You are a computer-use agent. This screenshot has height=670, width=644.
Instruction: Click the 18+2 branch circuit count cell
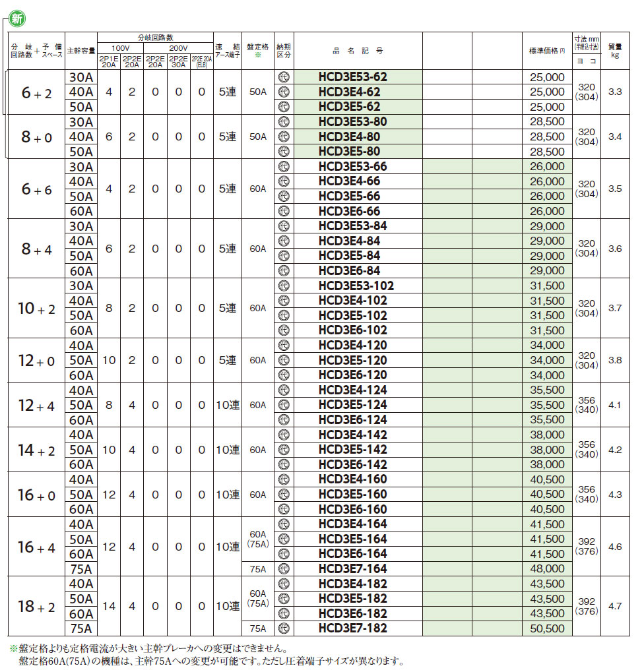(x=36, y=606)
